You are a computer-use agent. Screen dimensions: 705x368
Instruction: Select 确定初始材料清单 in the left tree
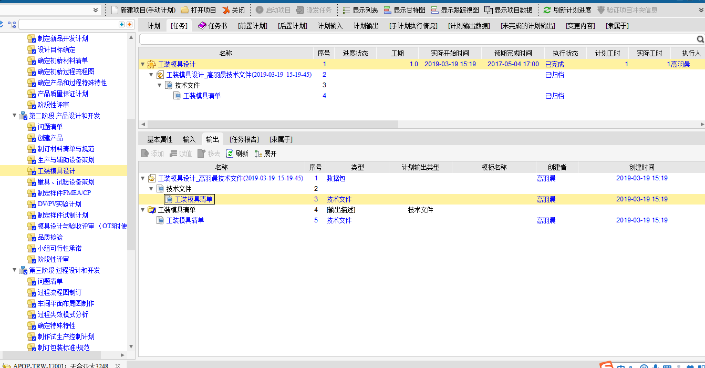pos(62,61)
